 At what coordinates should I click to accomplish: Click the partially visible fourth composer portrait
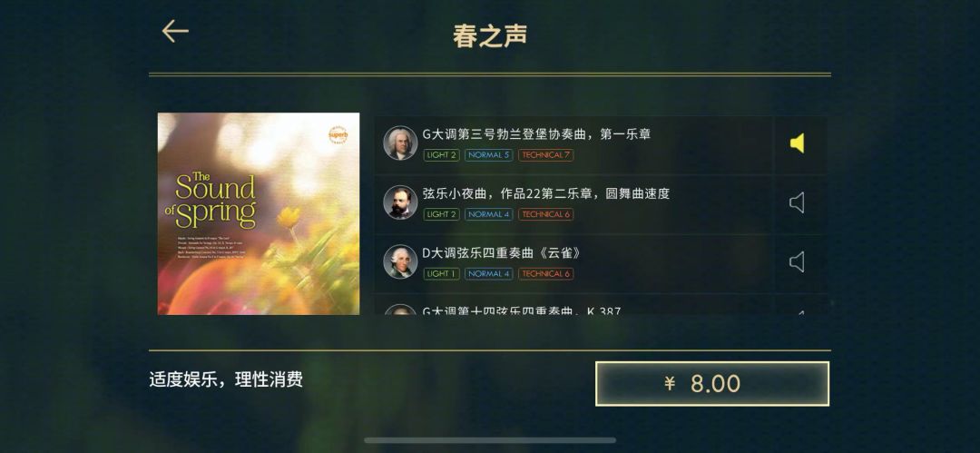(x=400, y=310)
